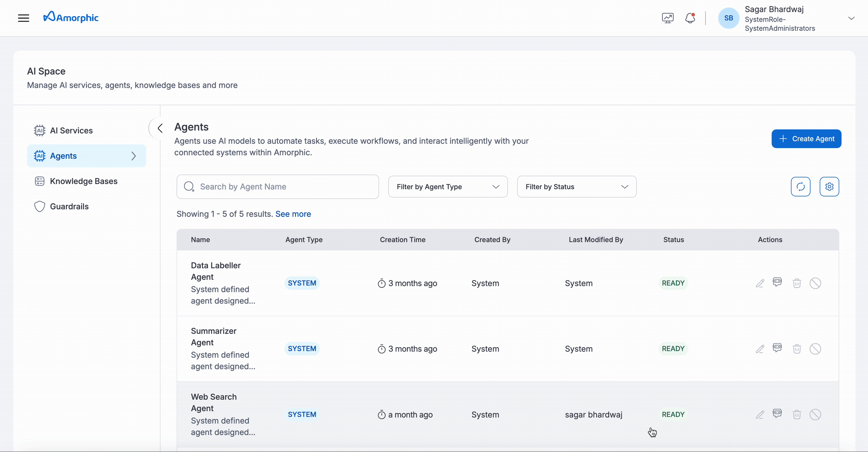Open the notifications bell
Image resolution: width=868 pixels, height=452 pixels.
pyautogui.click(x=690, y=18)
